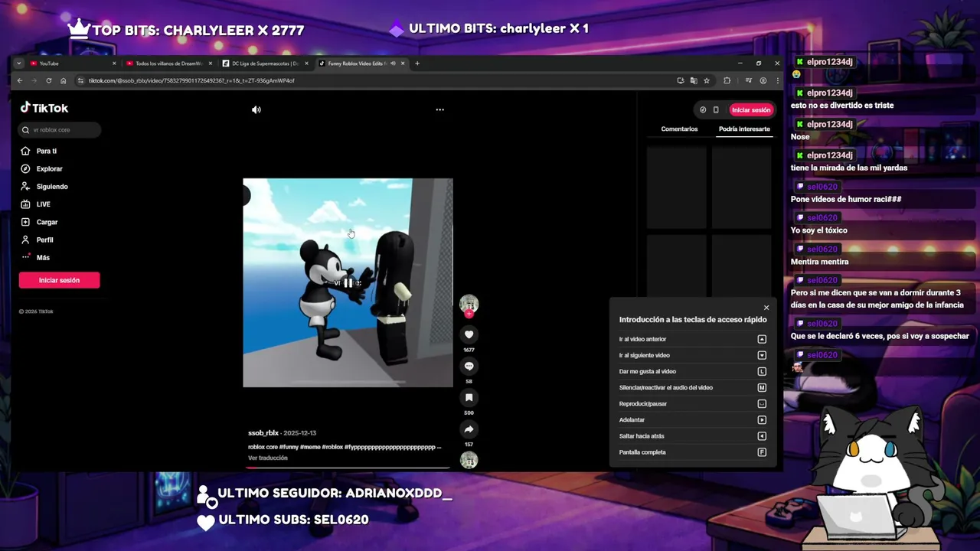Follow the creator with the red plus badge
The height and width of the screenshot is (551, 980).
[469, 314]
